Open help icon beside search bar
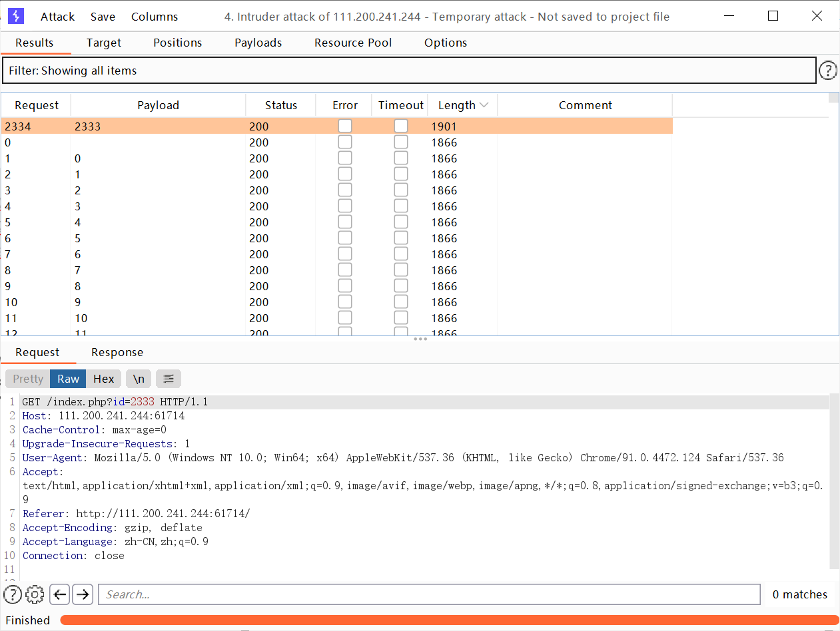This screenshot has width=840, height=631. coord(13,594)
